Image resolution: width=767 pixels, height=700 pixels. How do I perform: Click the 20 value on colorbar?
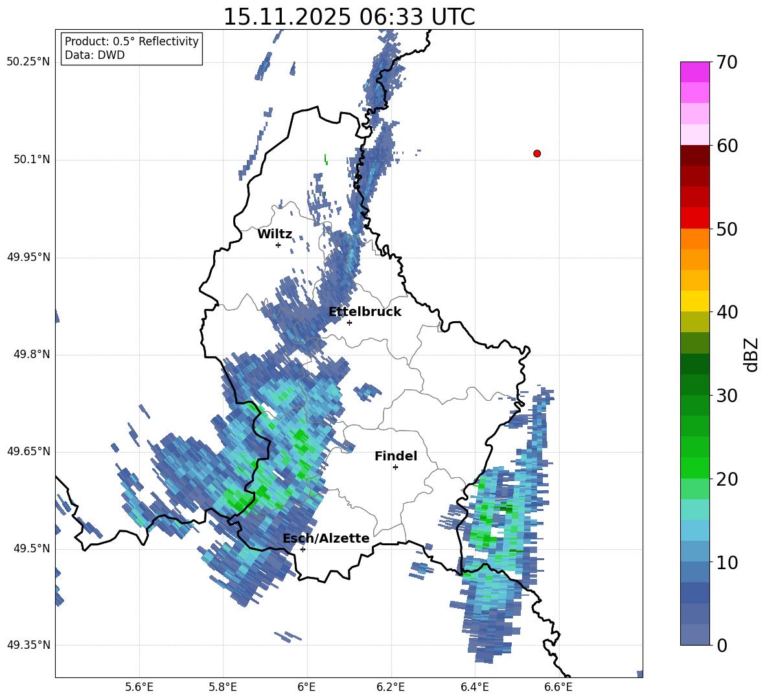[727, 479]
